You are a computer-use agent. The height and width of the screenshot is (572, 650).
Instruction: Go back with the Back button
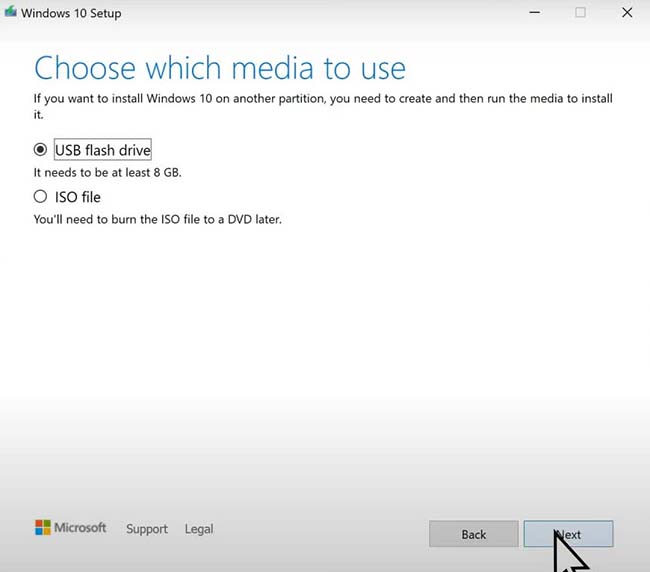[474, 534]
